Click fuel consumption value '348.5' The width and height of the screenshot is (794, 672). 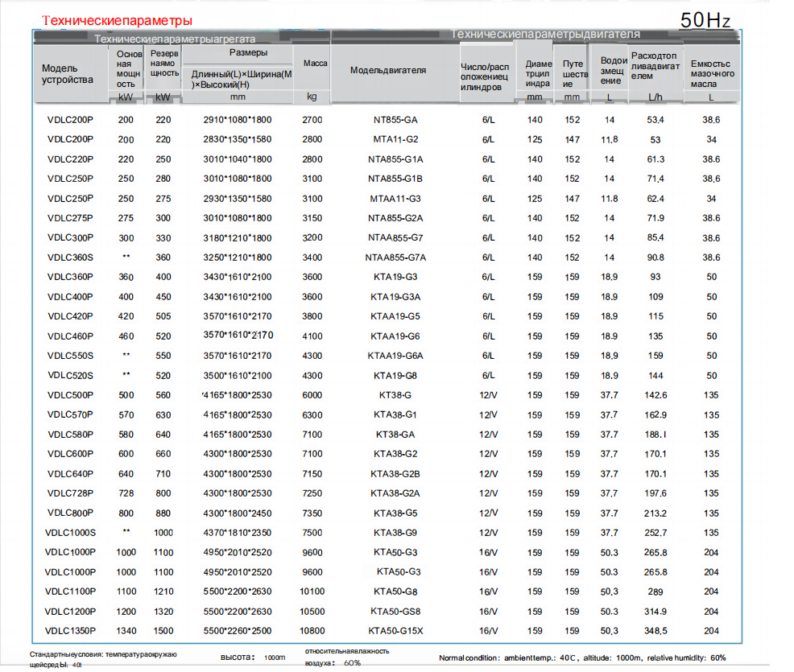pos(655,631)
